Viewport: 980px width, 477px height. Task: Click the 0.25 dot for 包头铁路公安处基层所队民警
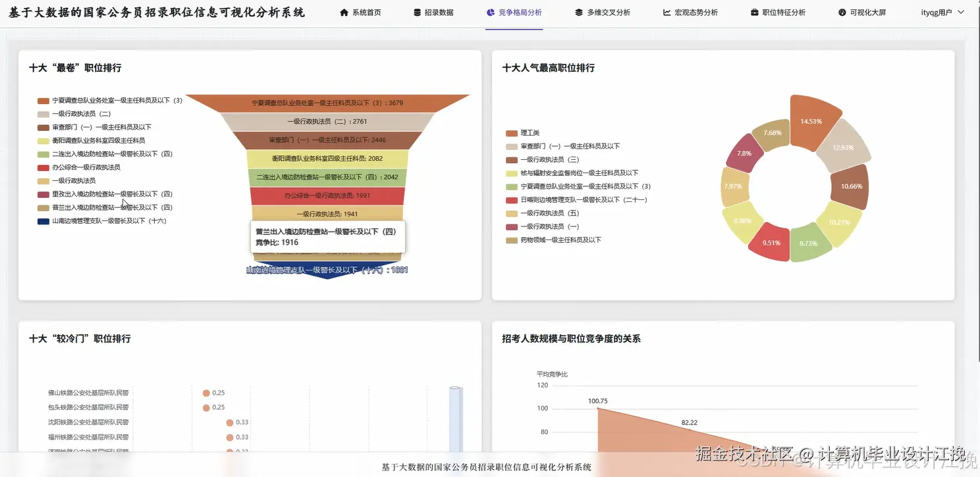(x=206, y=407)
